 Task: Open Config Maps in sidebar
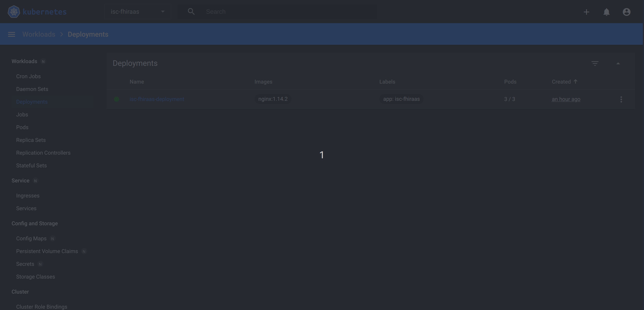point(31,239)
